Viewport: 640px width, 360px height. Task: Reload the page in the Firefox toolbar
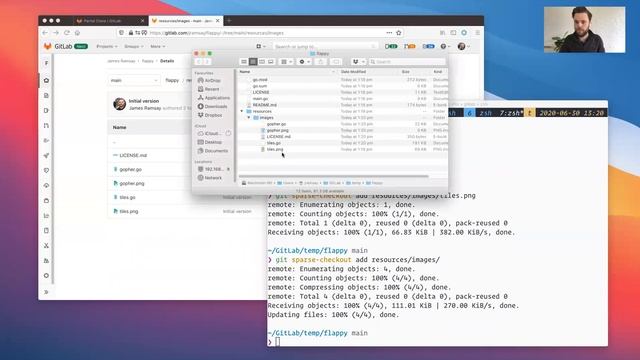pos(67,33)
